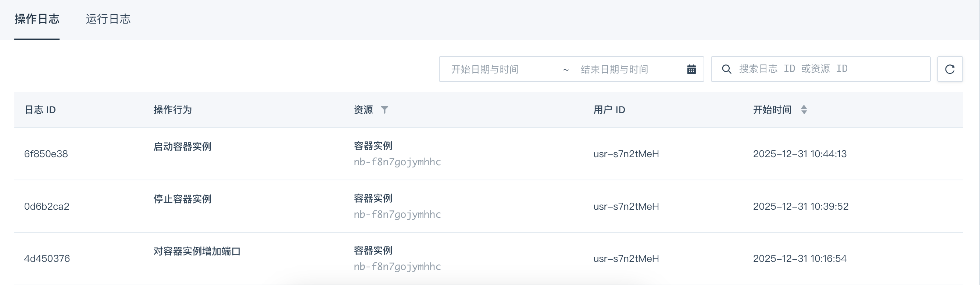Sort descending by 开始时间 down arrow
The height and width of the screenshot is (285, 980).
804,112
